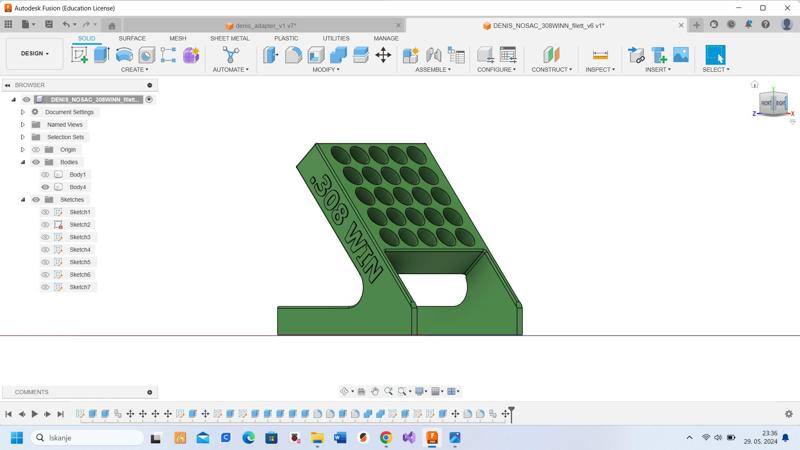Open the CREATE dropdown menu
800x450 pixels.
[135, 69]
